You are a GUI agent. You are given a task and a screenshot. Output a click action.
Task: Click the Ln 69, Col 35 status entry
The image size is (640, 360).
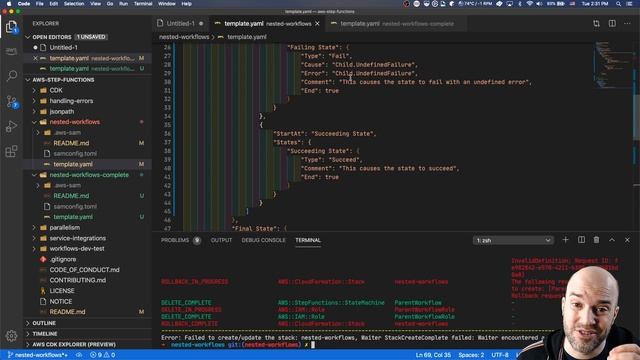click(433, 355)
